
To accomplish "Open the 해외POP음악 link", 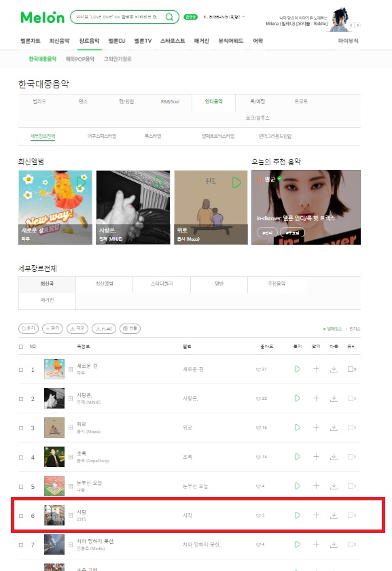I will tap(80, 59).
